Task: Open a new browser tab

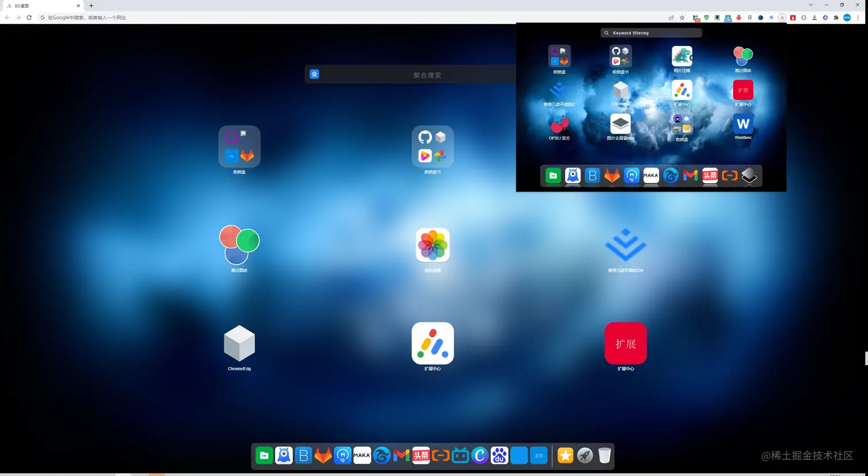Action: tap(91, 6)
